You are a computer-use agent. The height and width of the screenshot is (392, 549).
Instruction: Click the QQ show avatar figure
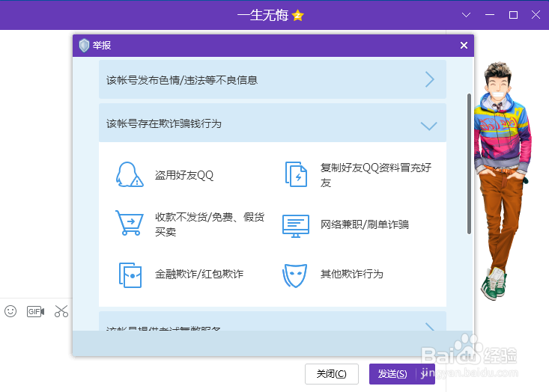[x=502, y=181]
